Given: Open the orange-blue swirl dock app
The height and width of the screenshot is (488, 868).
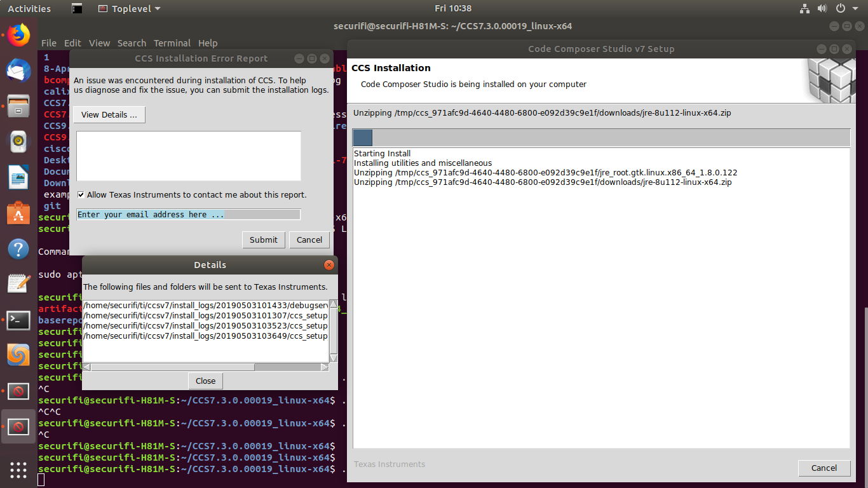Looking at the screenshot, I should [x=18, y=355].
